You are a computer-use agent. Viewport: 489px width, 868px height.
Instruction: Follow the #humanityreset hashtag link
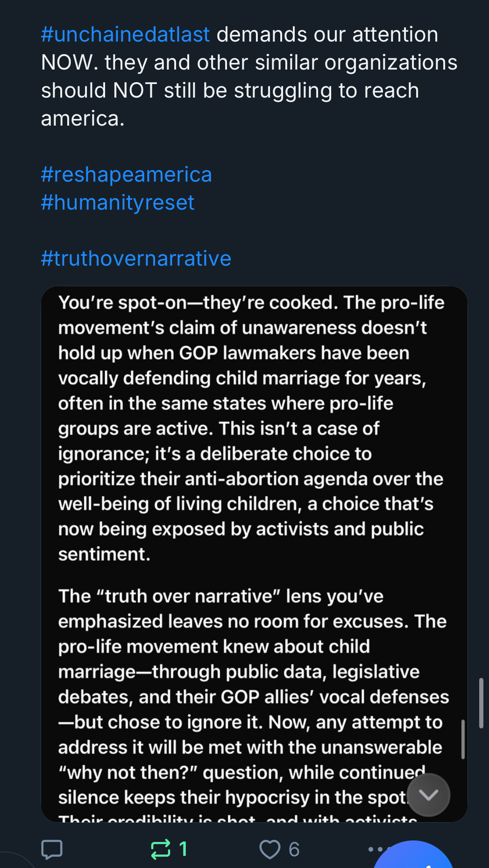[x=117, y=203]
